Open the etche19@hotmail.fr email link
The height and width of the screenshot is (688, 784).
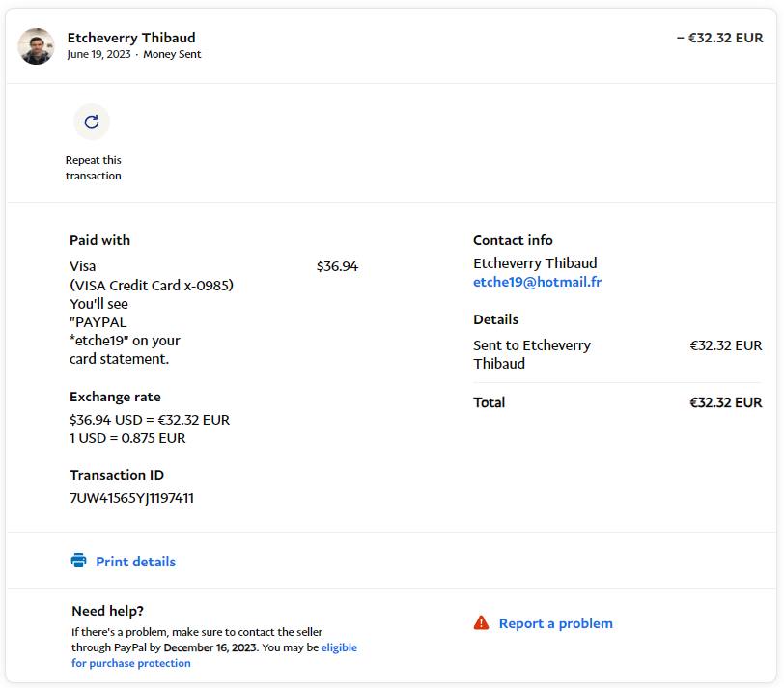click(537, 282)
